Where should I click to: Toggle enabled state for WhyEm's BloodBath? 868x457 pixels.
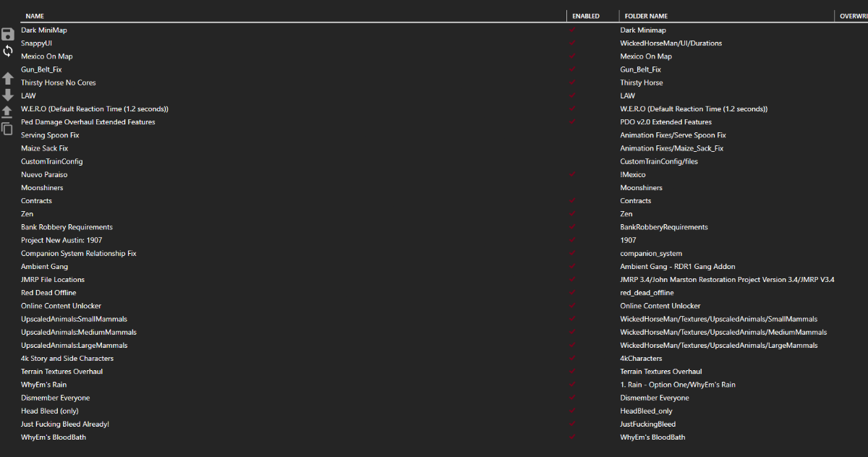coord(573,437)
